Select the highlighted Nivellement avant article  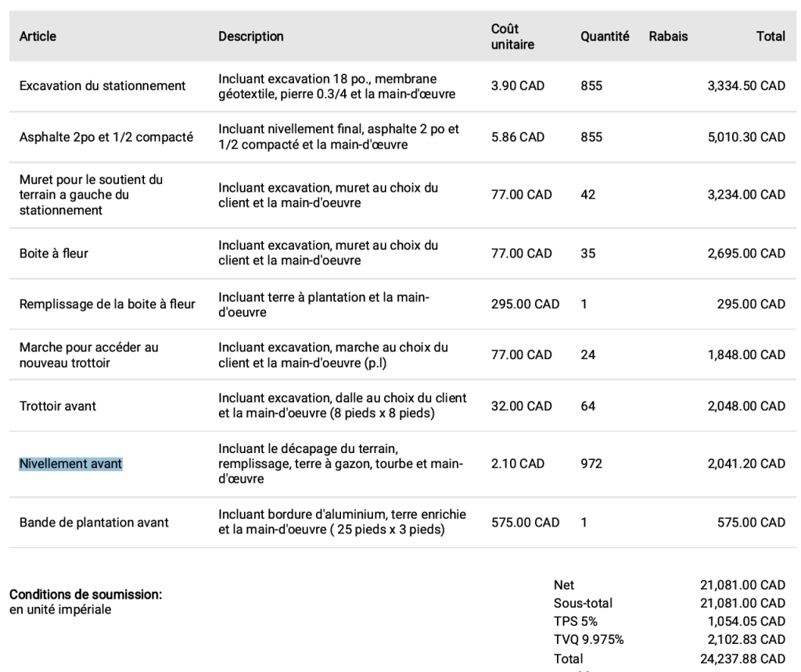[x=70, y=464]
